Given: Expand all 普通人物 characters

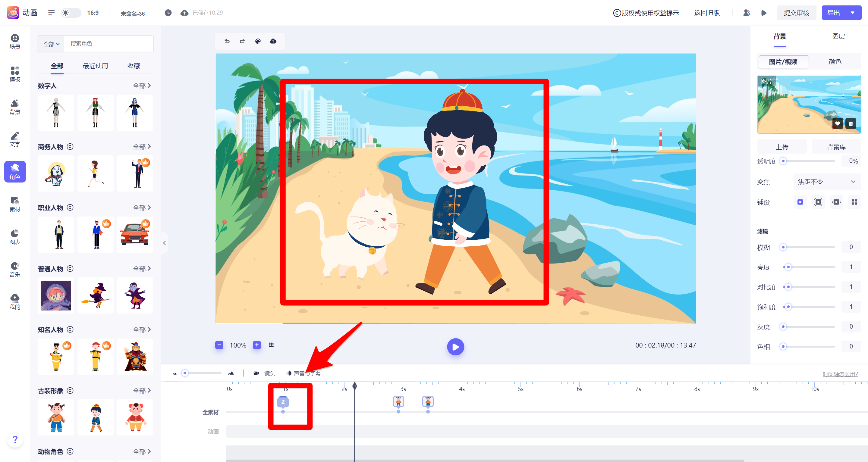Looking at the screenshot, I should (x=142, y=268).
